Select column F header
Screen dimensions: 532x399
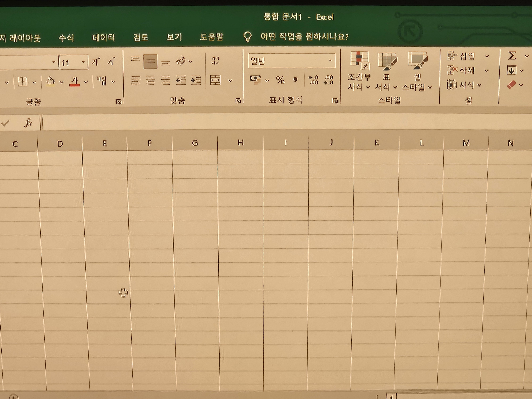click(x=150, y=143)
